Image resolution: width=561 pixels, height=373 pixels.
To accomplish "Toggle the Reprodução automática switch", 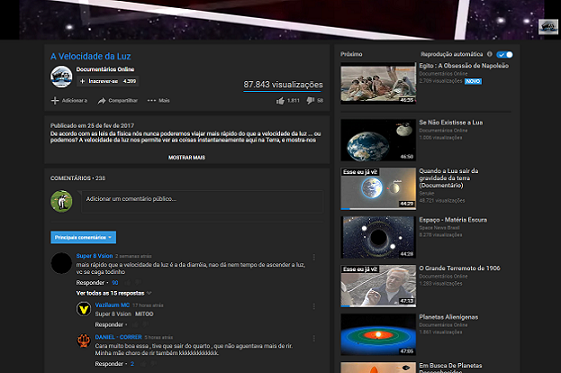I will pos(504,54).
